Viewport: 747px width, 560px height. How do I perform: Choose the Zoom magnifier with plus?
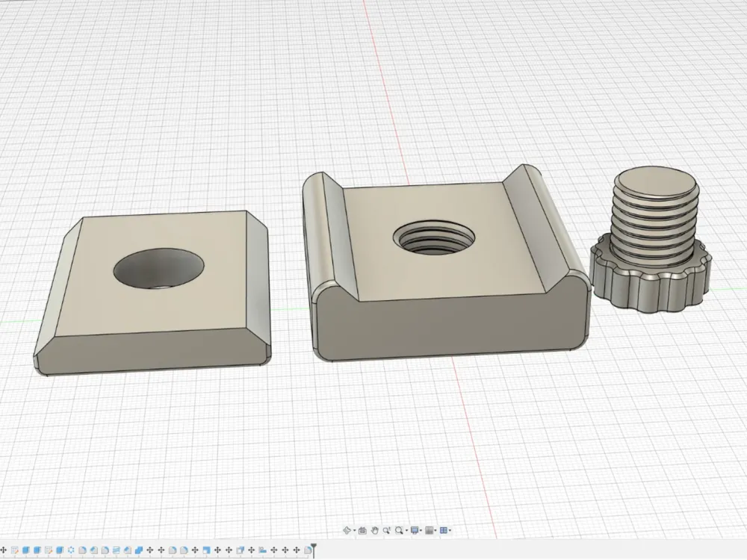click(387, 530)
